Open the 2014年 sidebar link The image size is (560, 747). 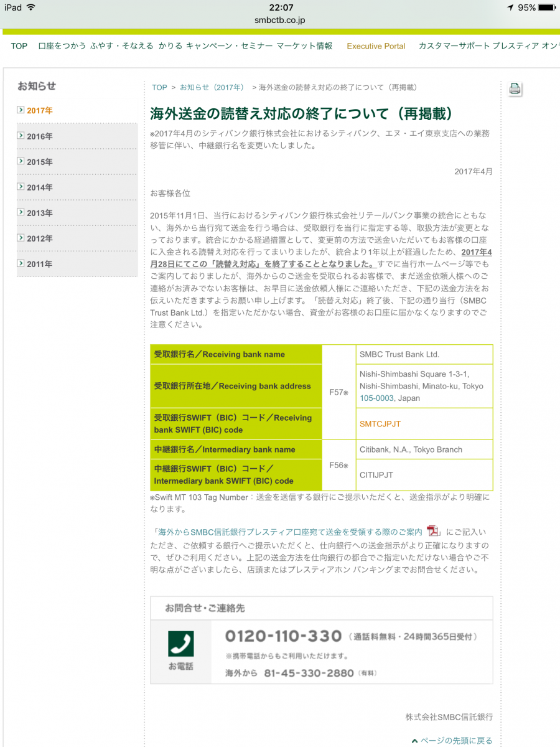point(40,187)
